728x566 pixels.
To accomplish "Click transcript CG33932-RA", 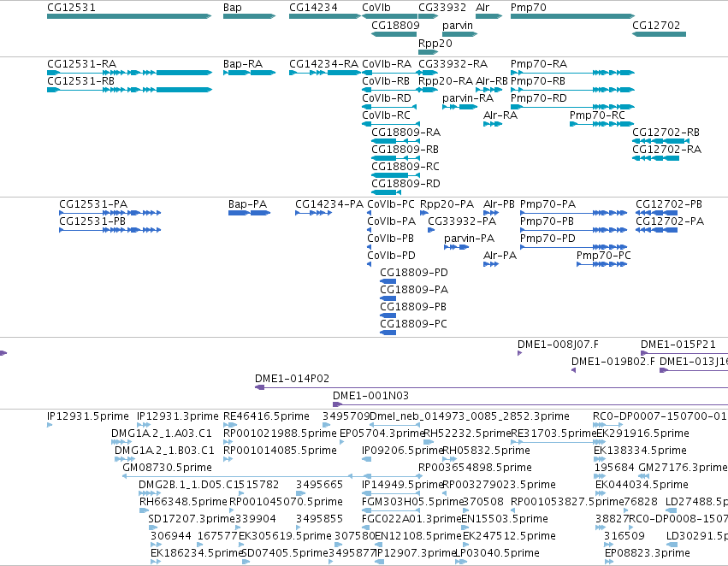I will (x=428, y=73).
